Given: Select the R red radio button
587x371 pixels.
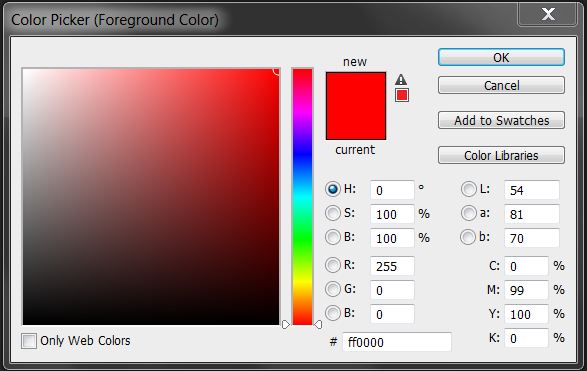Looking at the screenshot, I should tap(332, 265).
